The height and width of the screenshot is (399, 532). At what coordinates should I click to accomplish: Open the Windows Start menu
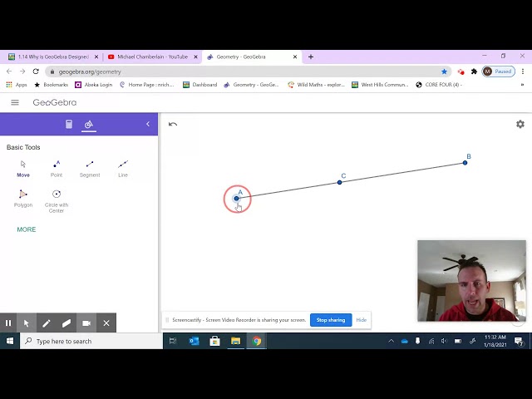tap(10, 341)
